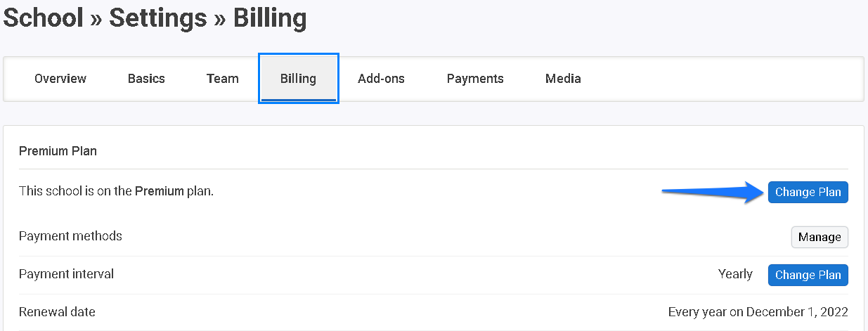Viewport: 868px width, 331px height.
Task: Click the 'Yearly' interval value
Action: tap(735, 274)
